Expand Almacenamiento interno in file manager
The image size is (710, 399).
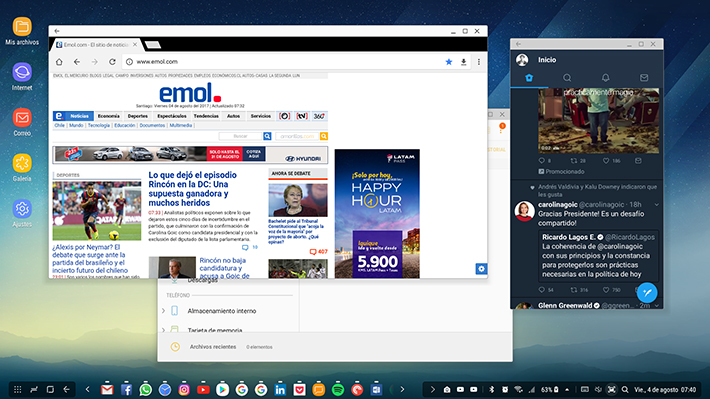pyautogui.click(x=163, y=311)
